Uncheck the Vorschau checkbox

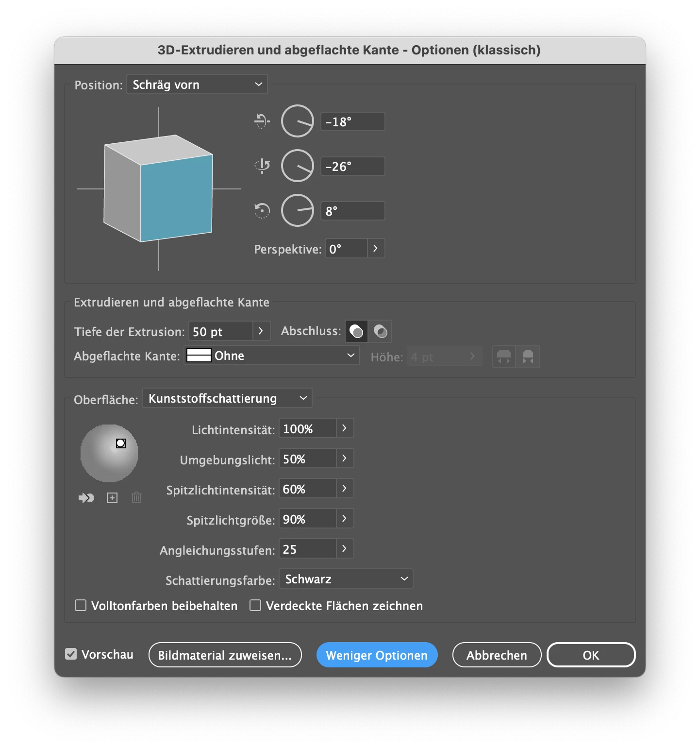[71, 654]
